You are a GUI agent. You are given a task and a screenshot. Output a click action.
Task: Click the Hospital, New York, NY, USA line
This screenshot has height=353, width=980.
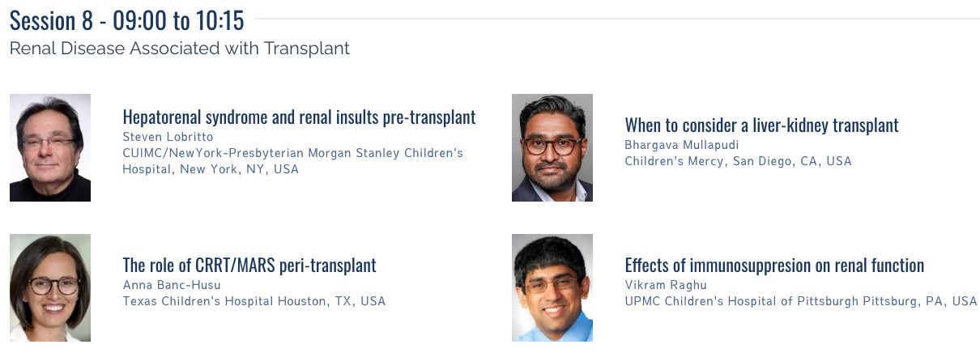pyautogui.click(x=211, y=169)
